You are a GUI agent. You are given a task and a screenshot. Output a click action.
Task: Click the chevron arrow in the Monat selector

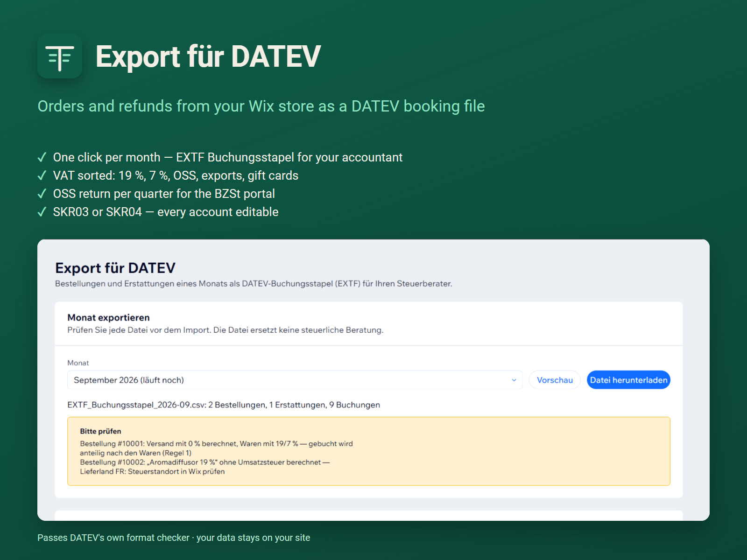[514, 380]
